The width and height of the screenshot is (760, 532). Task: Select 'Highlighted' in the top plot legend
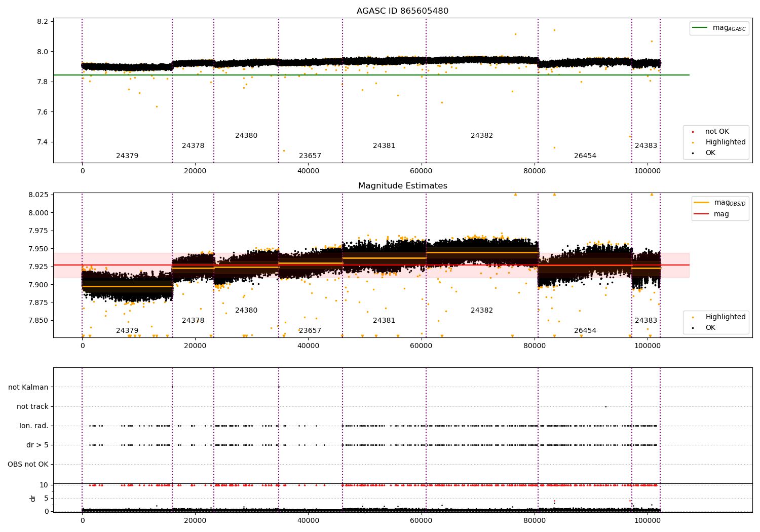tap(719, 142)
